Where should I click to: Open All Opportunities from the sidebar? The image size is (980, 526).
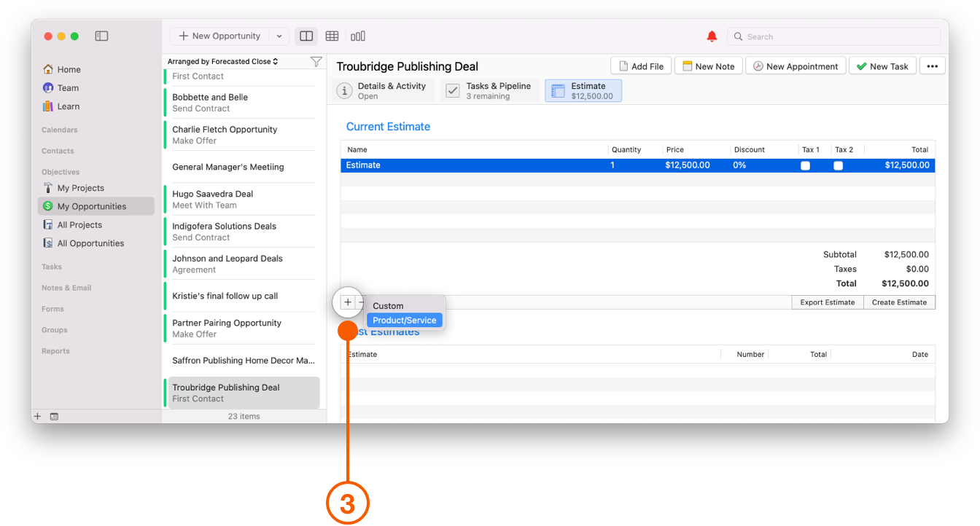click(88, 243)
